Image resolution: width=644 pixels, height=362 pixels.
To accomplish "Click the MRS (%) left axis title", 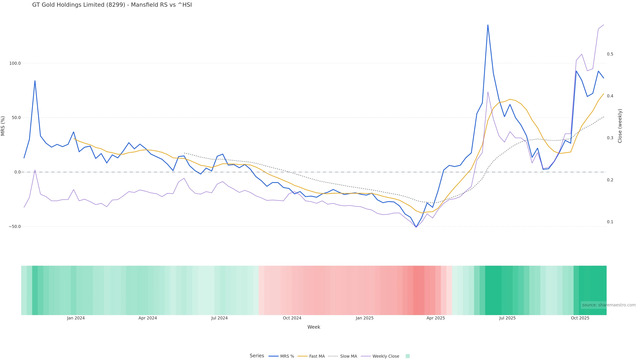I will (x=3, y=126).
